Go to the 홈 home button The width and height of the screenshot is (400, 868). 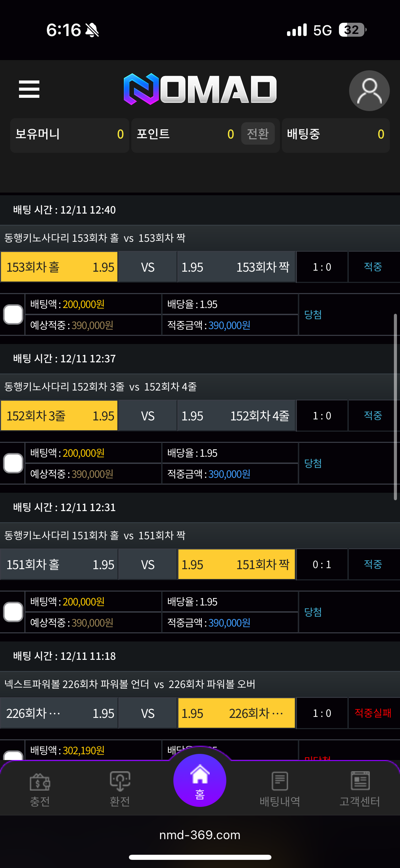tap(200, 780)
